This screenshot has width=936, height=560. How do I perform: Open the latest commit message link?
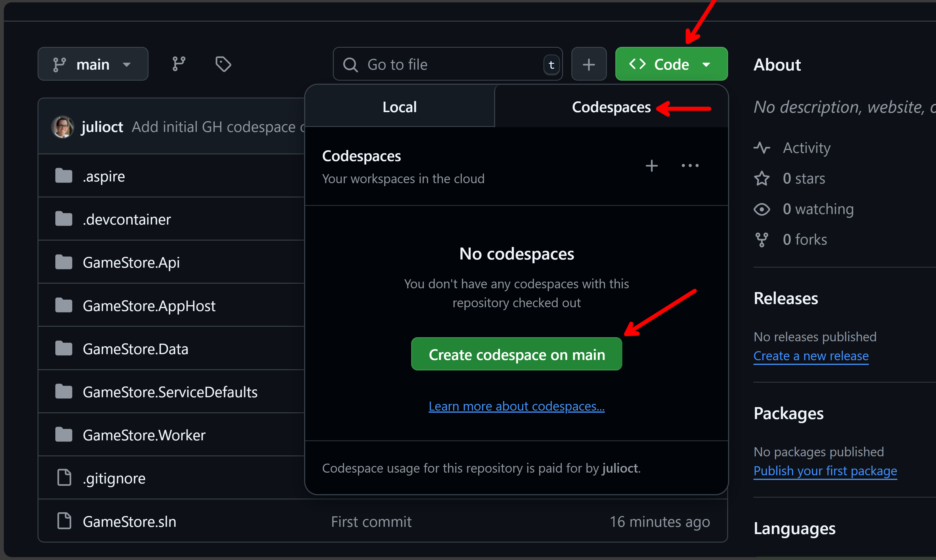(218, 127)
